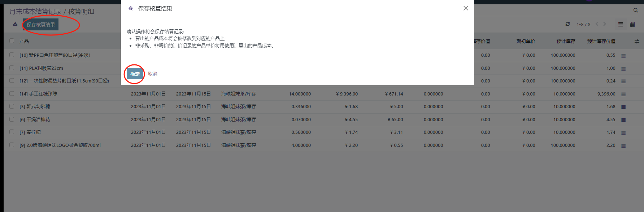Click the download export icon
This screenshot has width=644, height=212.
15,24
